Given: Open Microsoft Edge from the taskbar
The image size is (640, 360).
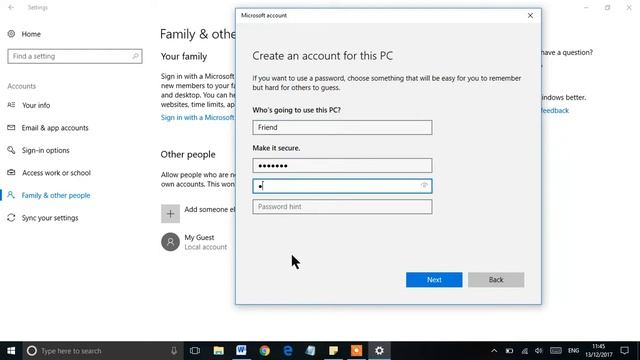Looking at the screenshot, I should tap(287, 351).
